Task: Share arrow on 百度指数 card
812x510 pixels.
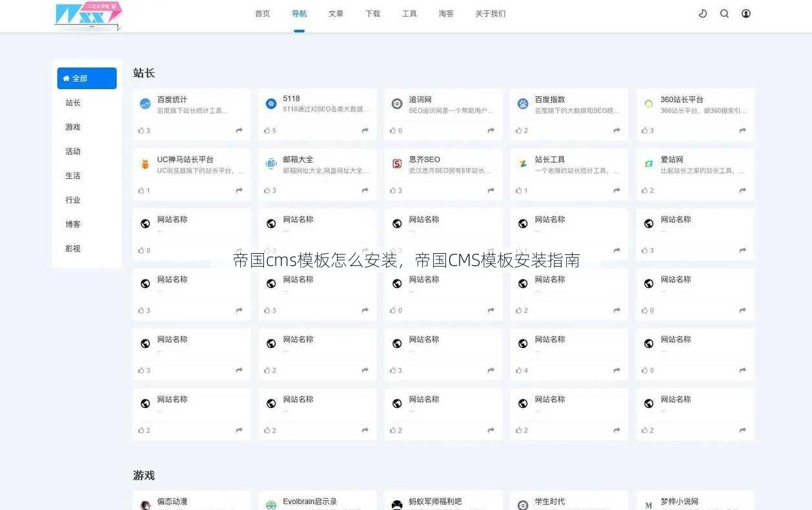Action: (x=616, y=130)
